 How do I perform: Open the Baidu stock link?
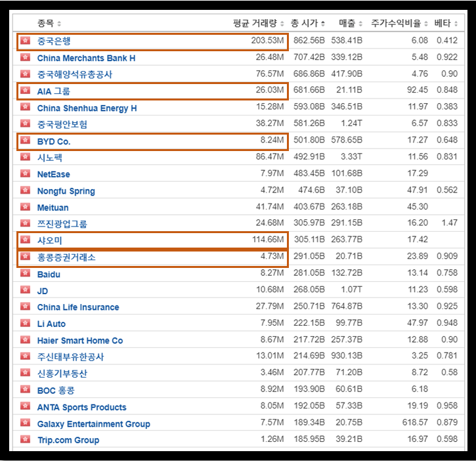[x=49, y=274]
